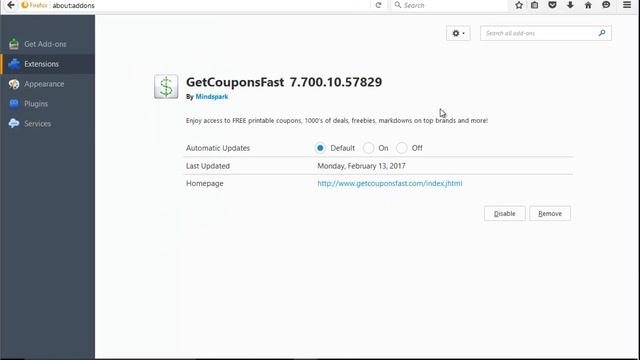Open the getcouponsfast.com homepage link
Screen dimensions: 640x360
pyautogui.click(x=390, y=184)
